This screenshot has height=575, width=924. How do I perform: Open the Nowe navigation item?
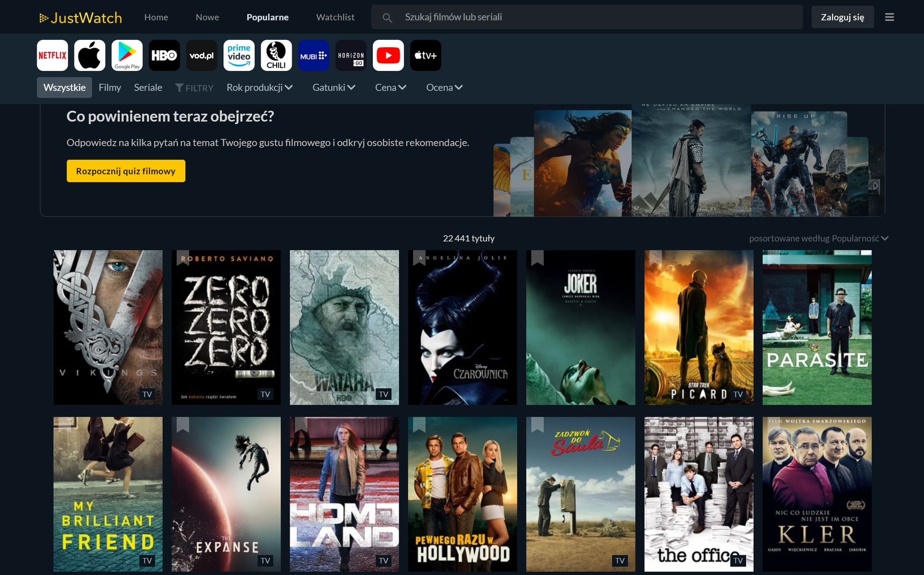coord(207,17)
